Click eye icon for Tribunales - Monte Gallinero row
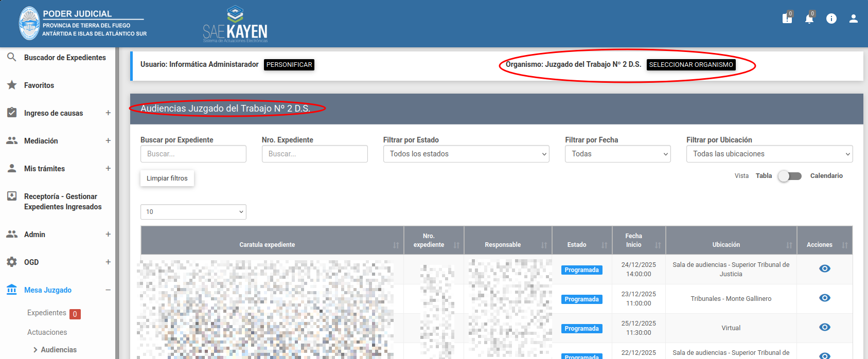The width and height of the screenshot is (868, 359). pyautogui.click(x=824, y=298)
